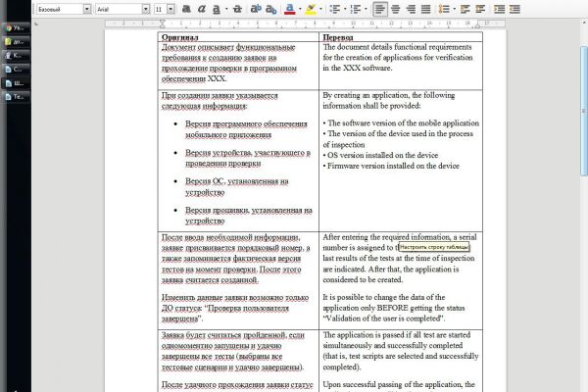
Task: Decrease the paragraph indent
Action: click(x=514, y=9)
